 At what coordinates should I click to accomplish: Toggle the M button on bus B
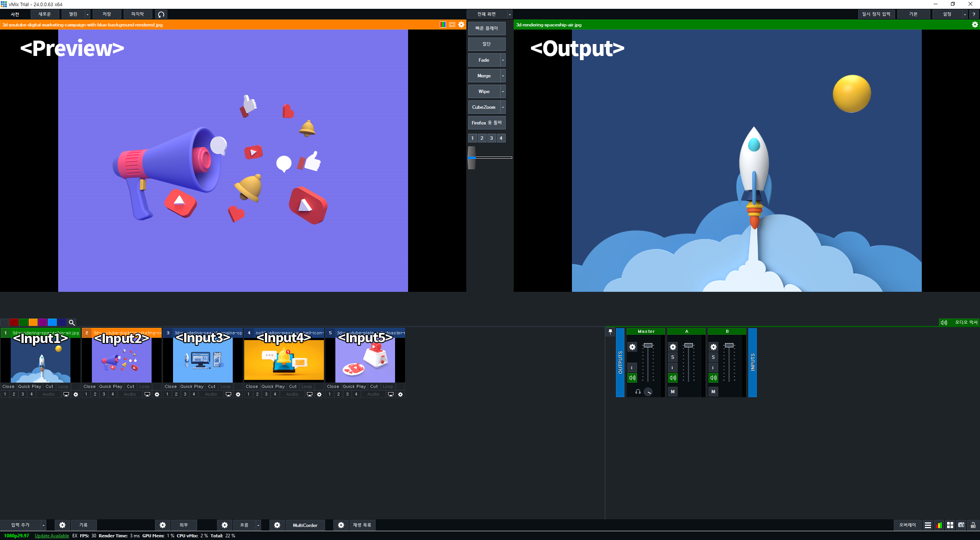click(713, 392)
